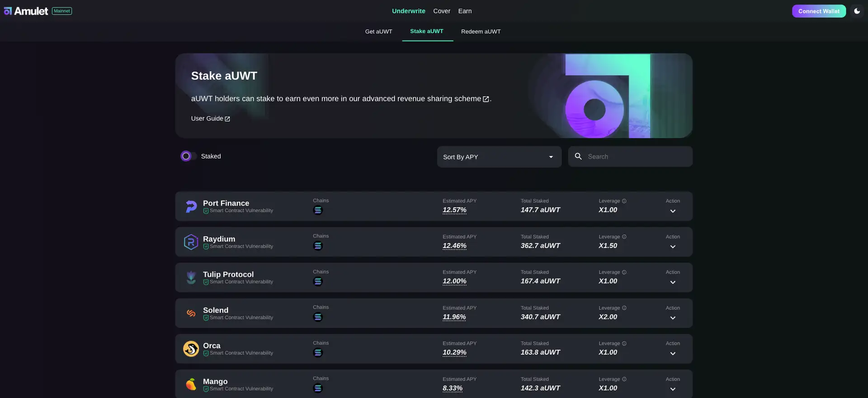Open the User Guide link
Screen dimensions: 868x398
210,118
